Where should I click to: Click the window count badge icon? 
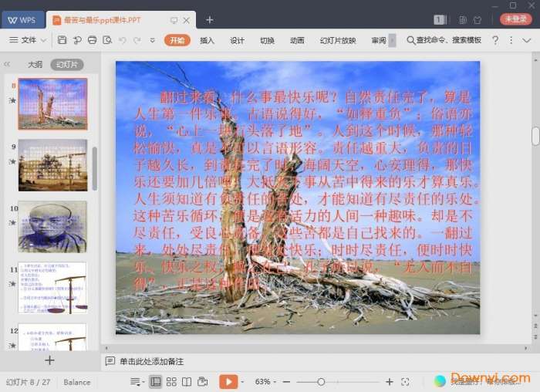[440, 20]
